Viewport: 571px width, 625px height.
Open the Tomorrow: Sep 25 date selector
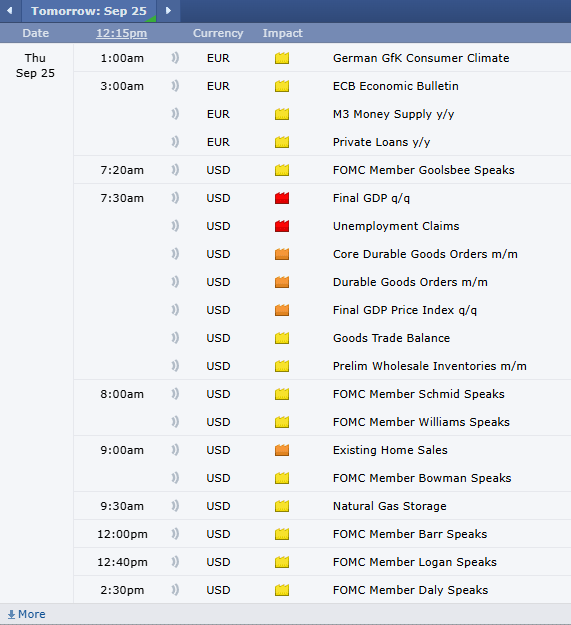89,11
